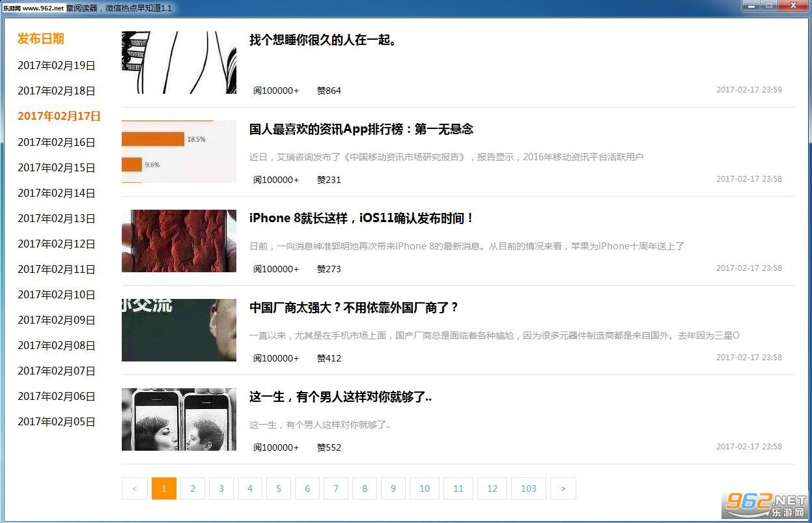
Task: Open article 找个想睡你很久的人在一起
Action: tap(323, 40)
